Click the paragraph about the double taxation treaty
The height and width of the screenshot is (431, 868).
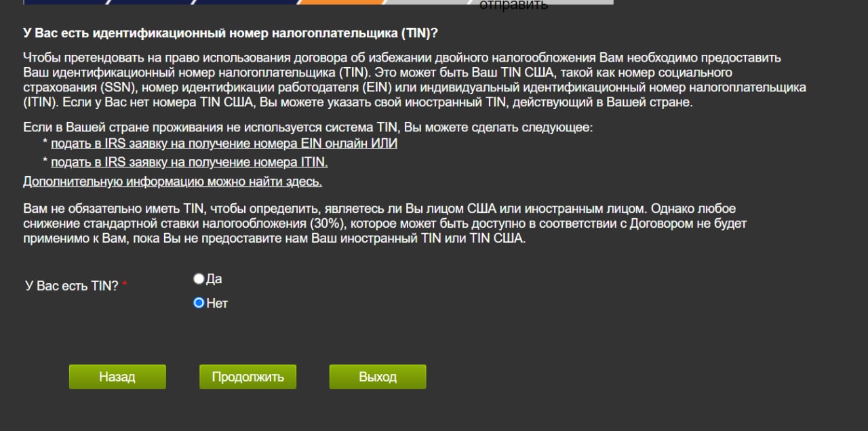pos(414,80)
